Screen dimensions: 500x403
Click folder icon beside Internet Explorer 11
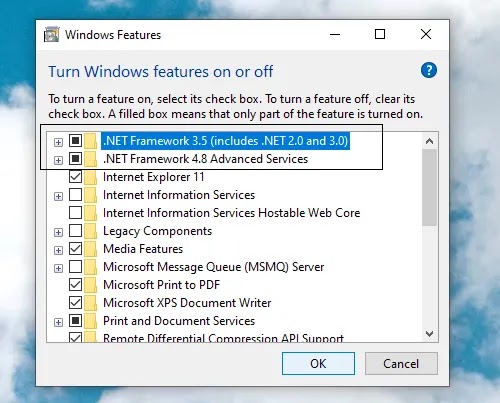tap(90, 177)
